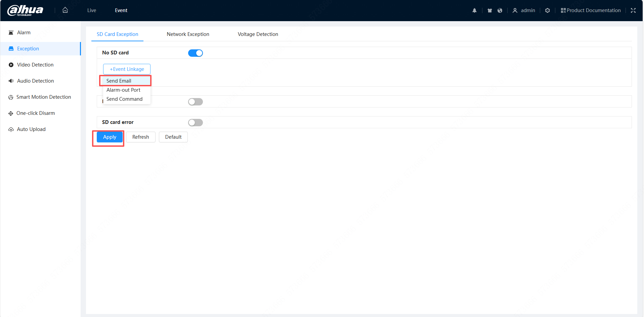Go to home via house icon
The height and width of the screenshot is (317, 644).
65,10
